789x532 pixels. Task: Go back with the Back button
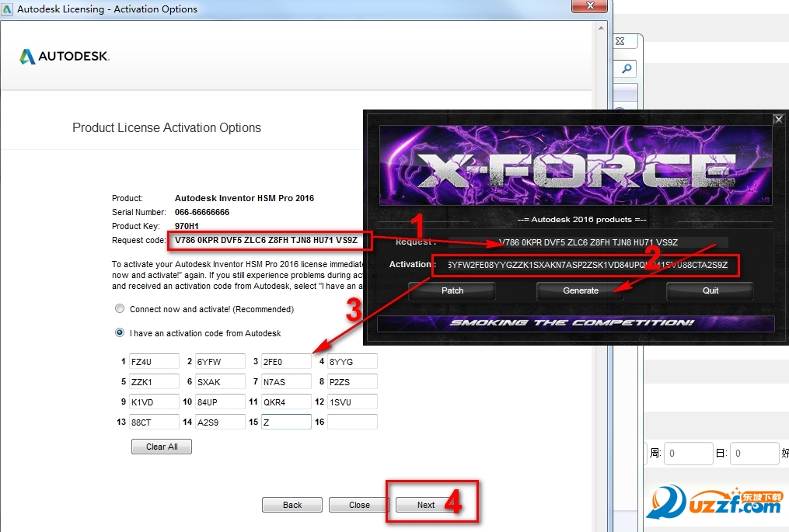coord(292,505)
